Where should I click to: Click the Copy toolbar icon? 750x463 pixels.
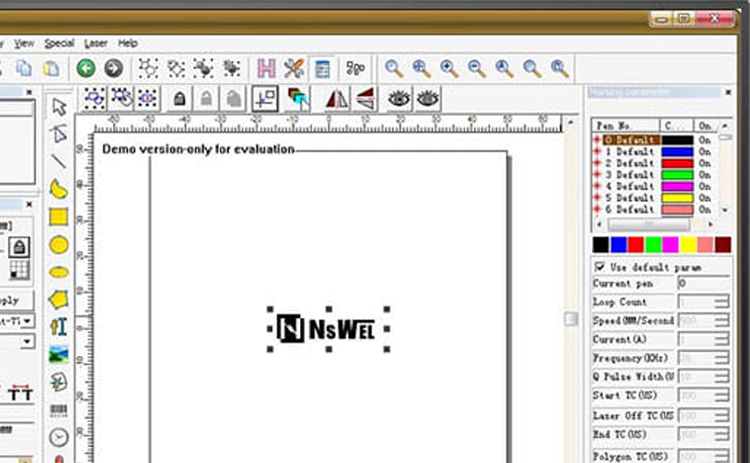[x=23, y=68]
